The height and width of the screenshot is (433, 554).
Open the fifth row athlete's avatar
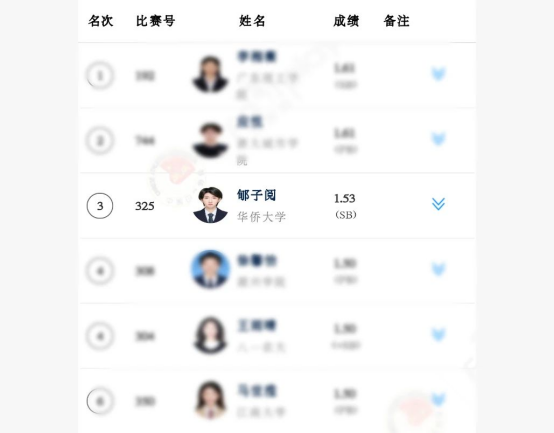coord(210,335)
